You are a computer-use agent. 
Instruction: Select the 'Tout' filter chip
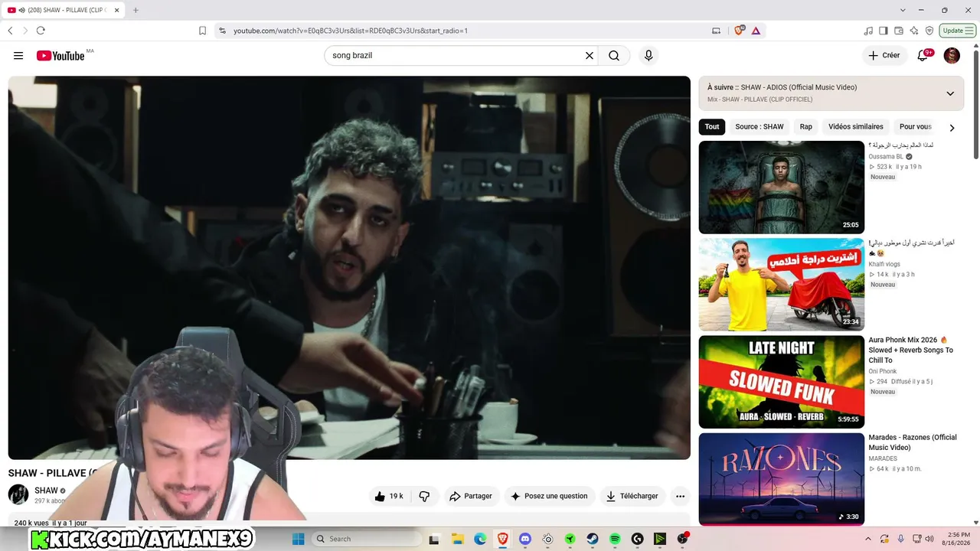[x=712, y=127]
